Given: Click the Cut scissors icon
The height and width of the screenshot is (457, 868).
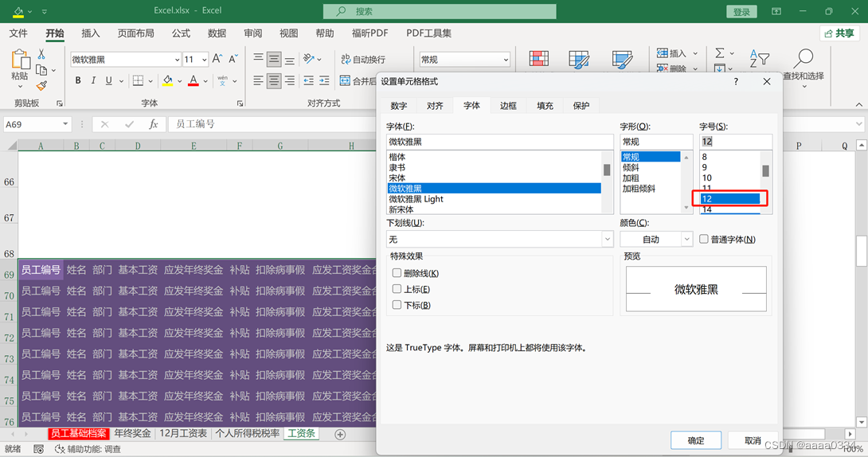Looking at the screenshot, I should [41, 54].
